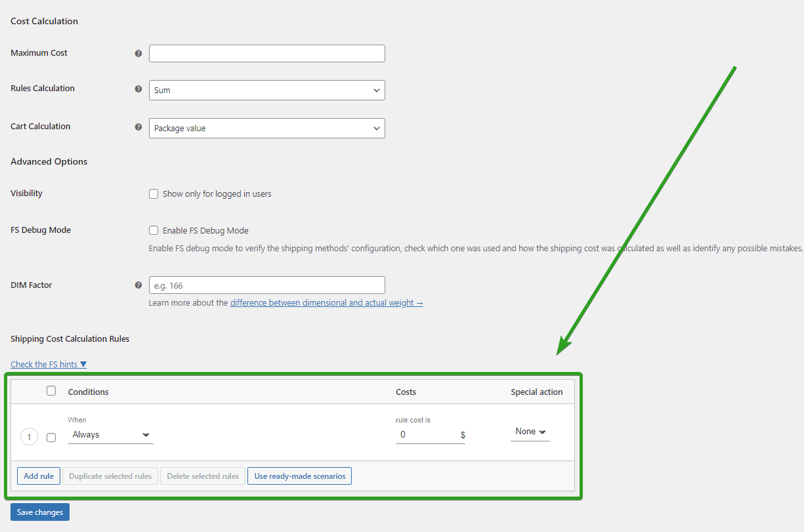Click the Cost Calculation heading
This screenshot has width=804, height=532.
tap(45, 21)
